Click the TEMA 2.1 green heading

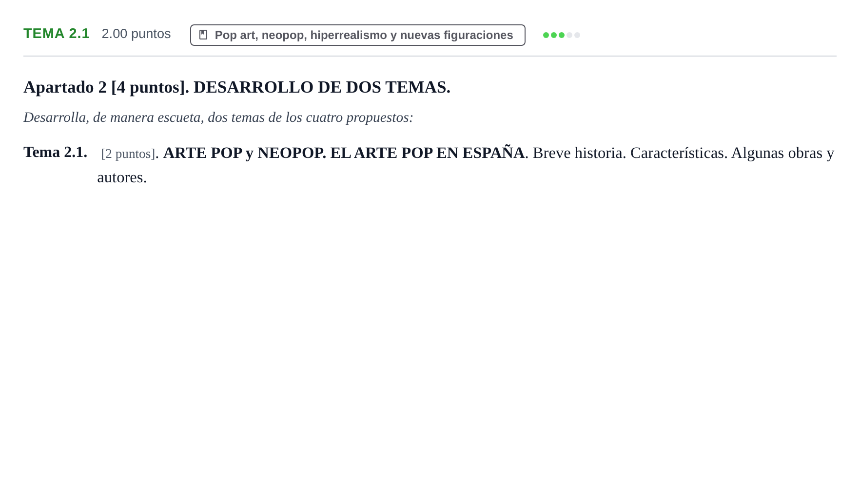click(x=57, y=34)
